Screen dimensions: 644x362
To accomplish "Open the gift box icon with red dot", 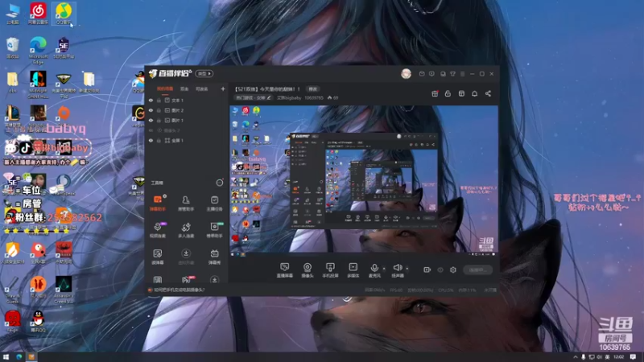I will 435,93.
